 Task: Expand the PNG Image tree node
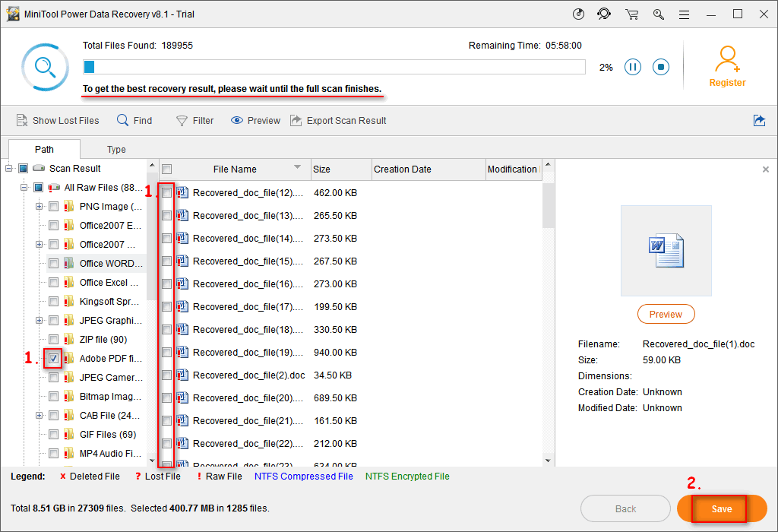(39, 207)
